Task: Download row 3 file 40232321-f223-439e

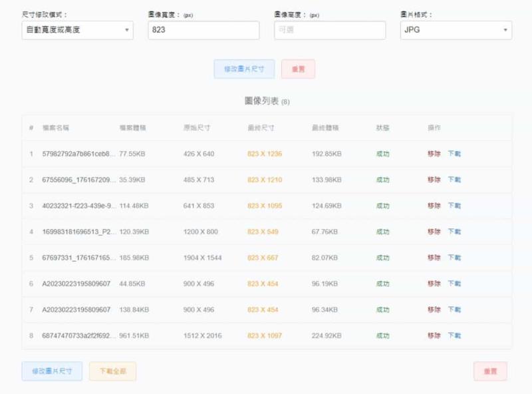Action: 454,206
